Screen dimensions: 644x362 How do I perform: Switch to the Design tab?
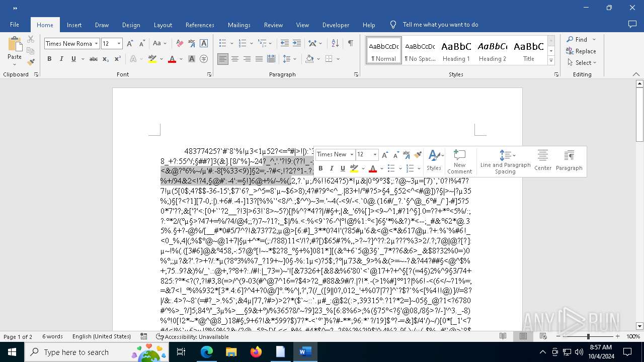coord(131,25)
